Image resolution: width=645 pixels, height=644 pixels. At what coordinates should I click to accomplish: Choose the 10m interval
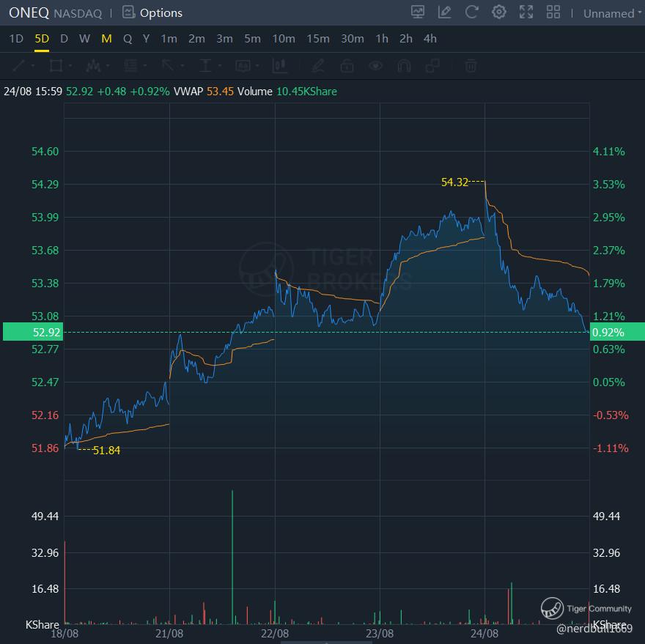(x=284, y=39)
